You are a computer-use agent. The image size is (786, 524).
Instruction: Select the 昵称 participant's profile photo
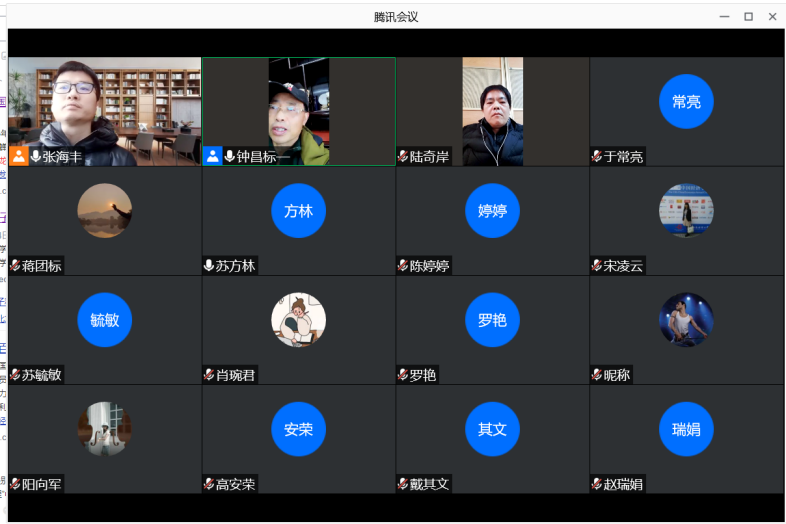point(686,320)
